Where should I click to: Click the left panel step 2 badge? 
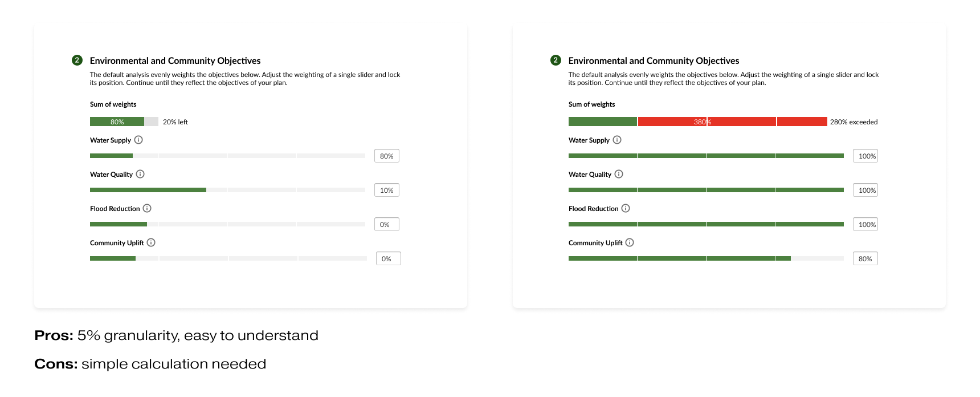77,60
